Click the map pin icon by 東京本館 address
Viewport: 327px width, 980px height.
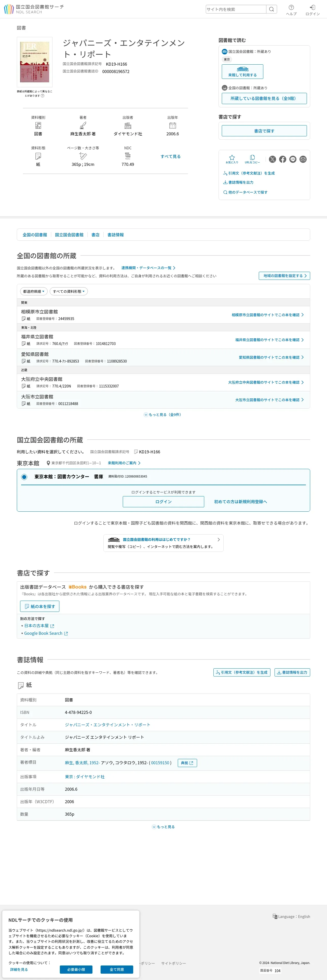[x=48, y=463]
